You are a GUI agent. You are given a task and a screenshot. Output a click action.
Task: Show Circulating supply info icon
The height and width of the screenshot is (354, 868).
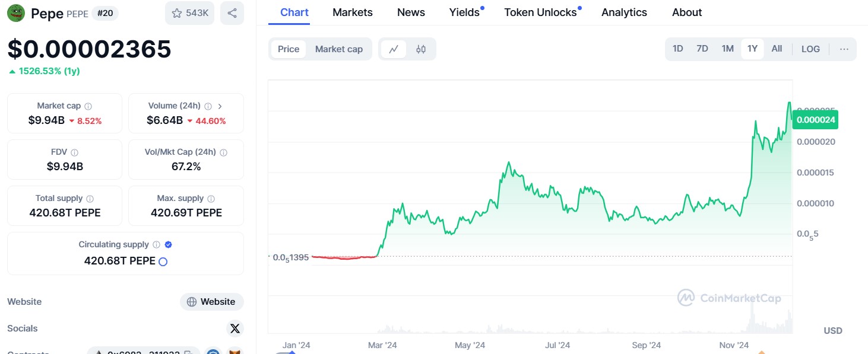coord(156,245)
